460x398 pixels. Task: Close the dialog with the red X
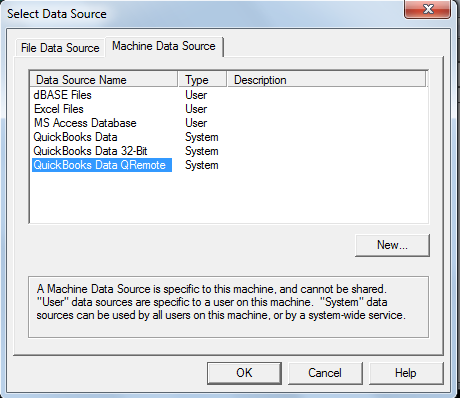pyautogui.click(x=428, y=9)
